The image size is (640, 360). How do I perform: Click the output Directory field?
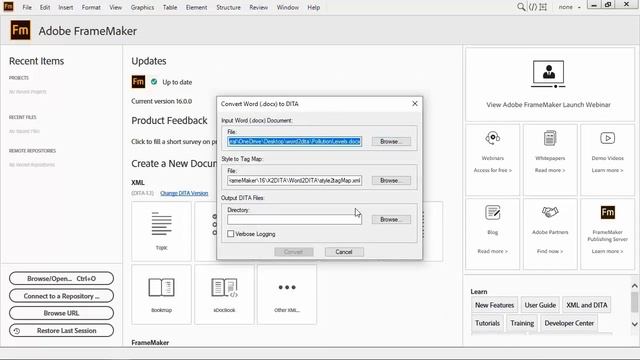[x=294, y=219]
